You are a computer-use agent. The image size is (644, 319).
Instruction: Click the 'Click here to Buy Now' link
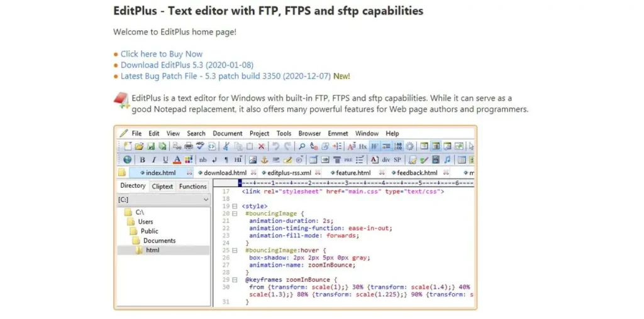coord(161,54)
